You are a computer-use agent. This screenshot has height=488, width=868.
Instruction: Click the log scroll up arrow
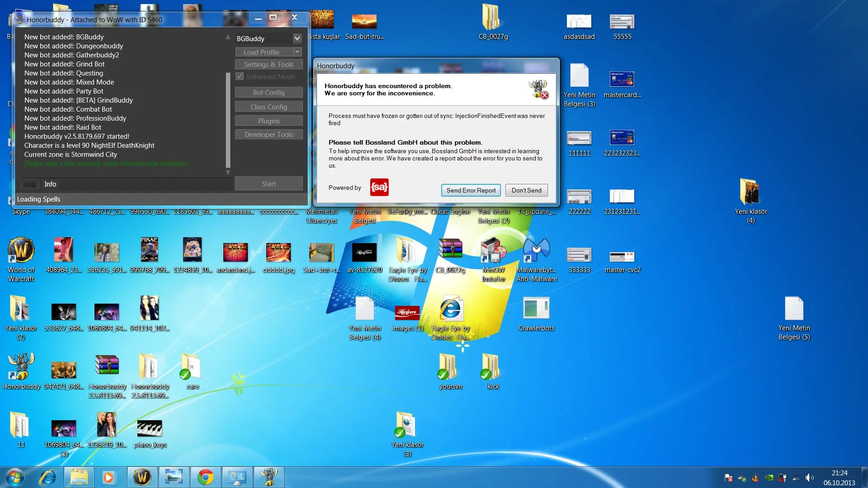click(x=228, y=37)
